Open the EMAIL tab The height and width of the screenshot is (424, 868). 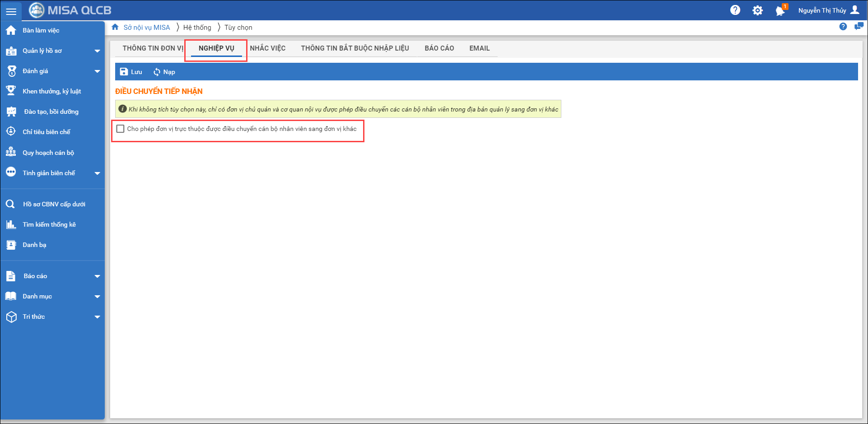click(x=479, y=48)
